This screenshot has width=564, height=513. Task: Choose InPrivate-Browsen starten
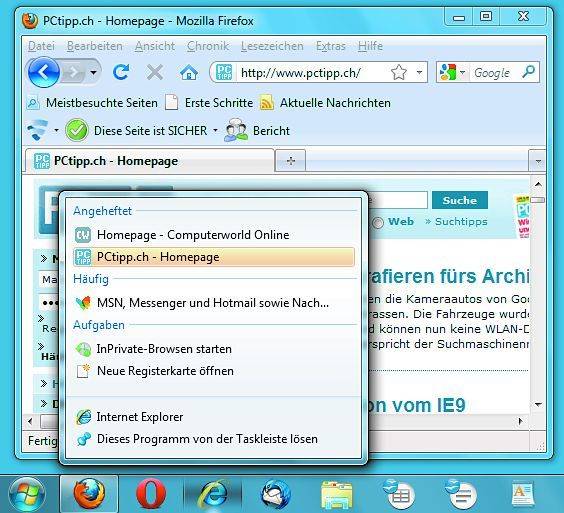point(214,349)
